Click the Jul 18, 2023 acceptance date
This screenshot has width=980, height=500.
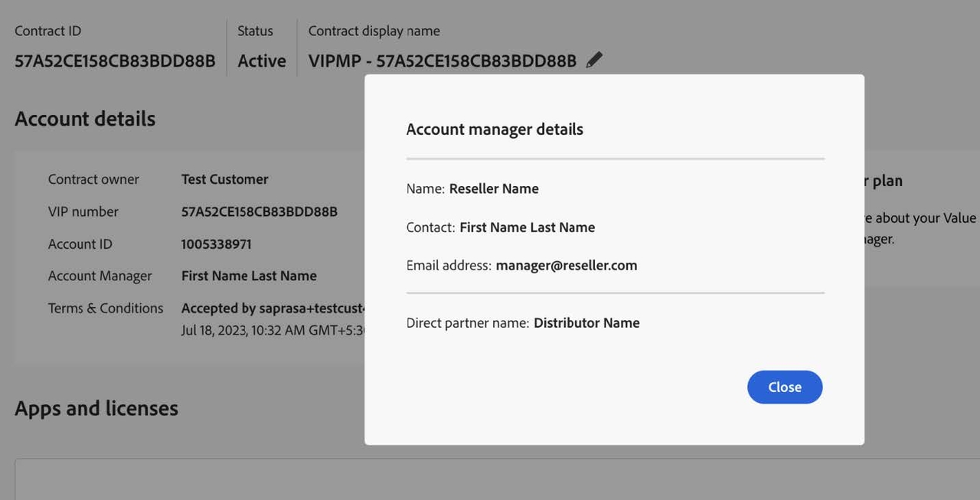(x=273, y=331)
